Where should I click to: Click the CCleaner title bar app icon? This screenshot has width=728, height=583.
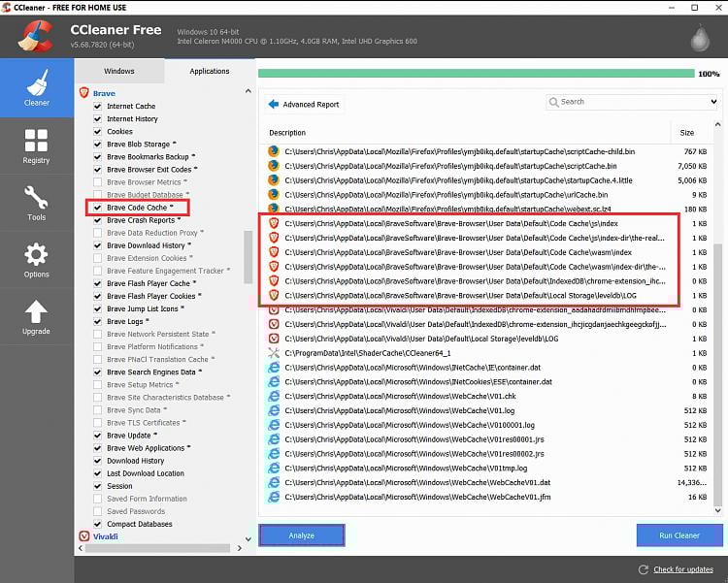(6, 7)
